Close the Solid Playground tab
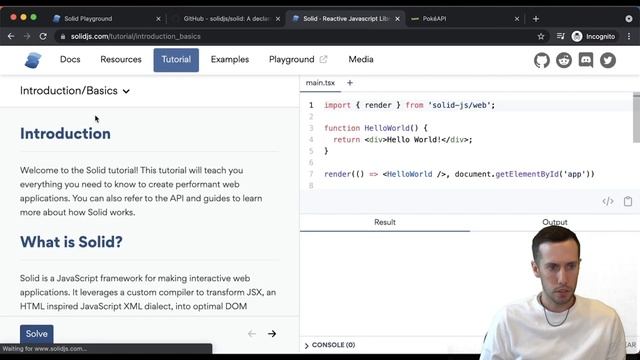Viewport: 640px width, 360px height. click(x=158, y=19)
